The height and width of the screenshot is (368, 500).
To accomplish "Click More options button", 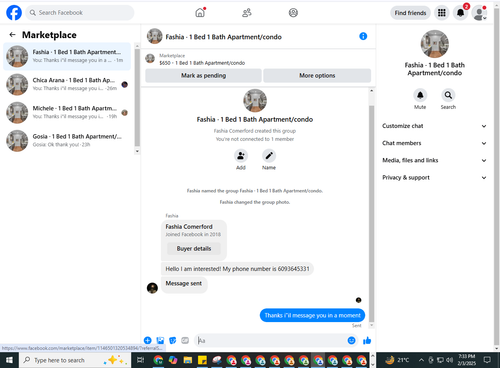I will click(x=317, y=76).
